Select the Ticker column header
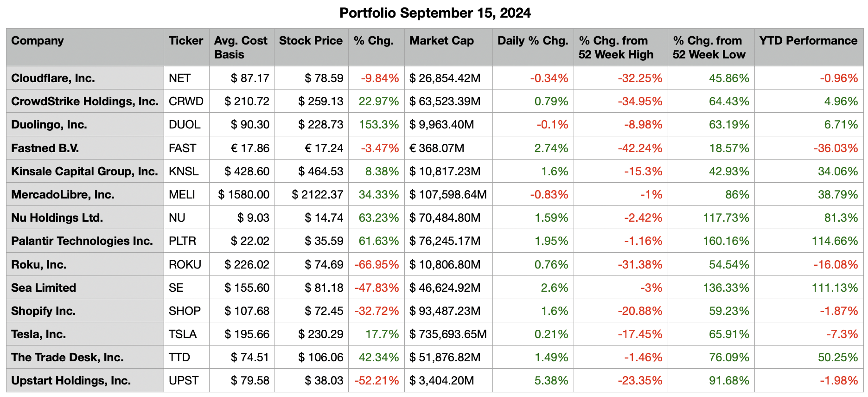 click(185, 41)
